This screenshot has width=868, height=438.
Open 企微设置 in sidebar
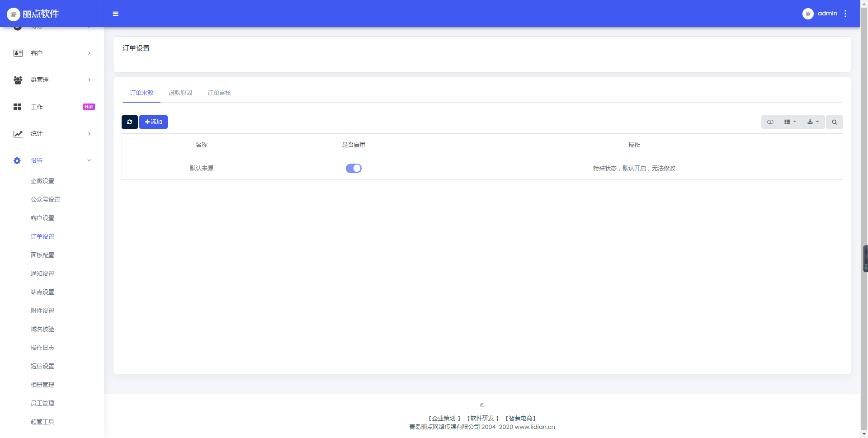point(42,181)
